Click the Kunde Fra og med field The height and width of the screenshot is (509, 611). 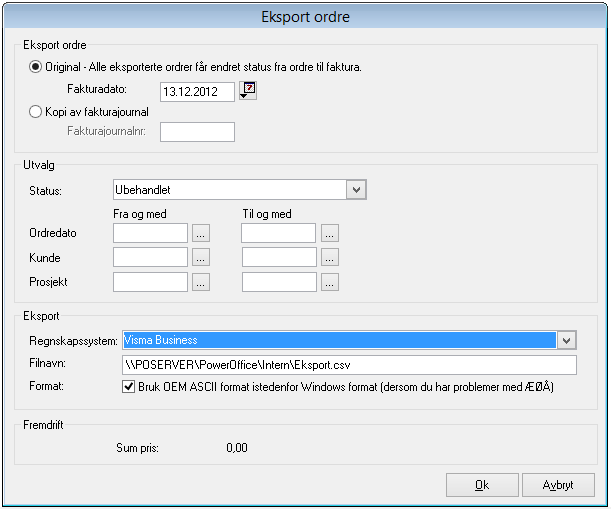pos(150,257)
